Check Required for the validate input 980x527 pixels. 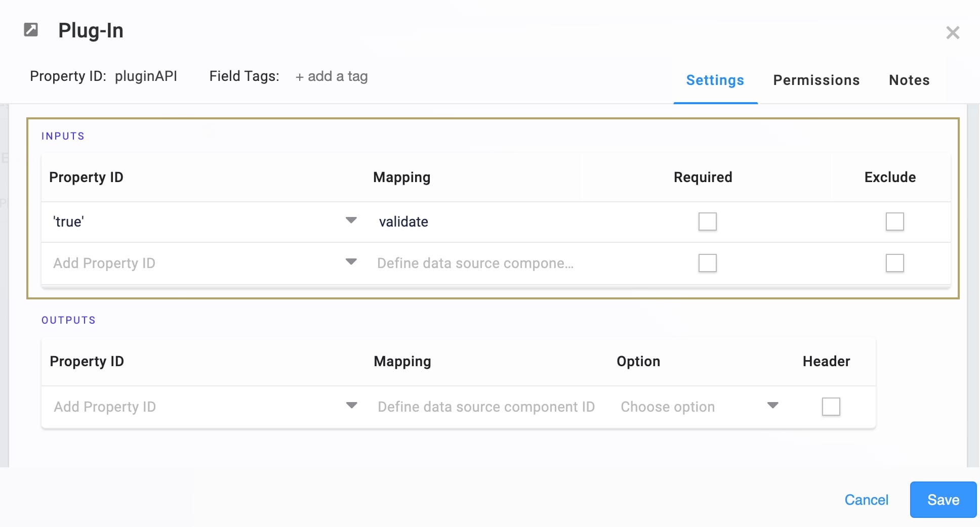[707, 222]
